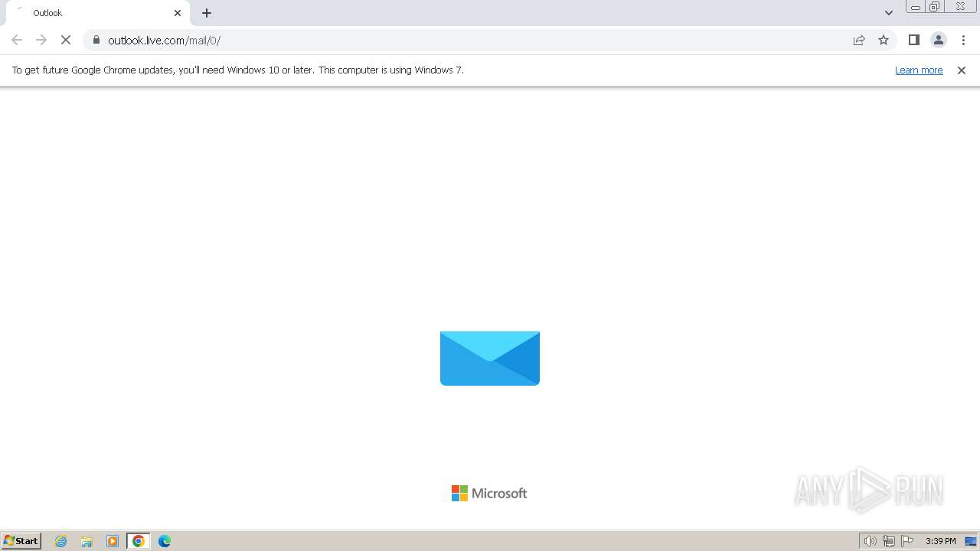The image size is (980, 551).
Task: Select the Outlook browser tab
Action: pyautogui.click(x=98, y=13)
